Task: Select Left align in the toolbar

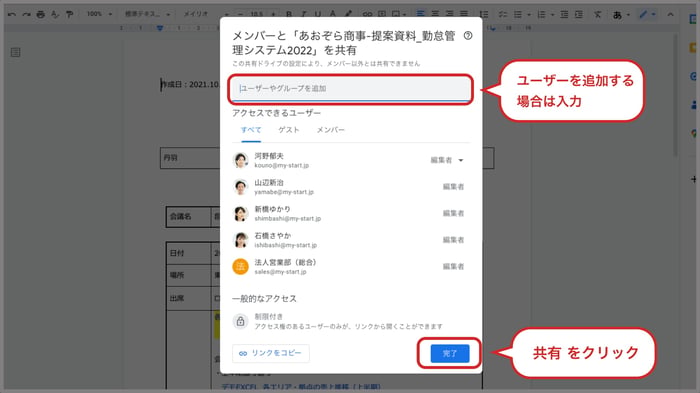Action: coord(421,14)
